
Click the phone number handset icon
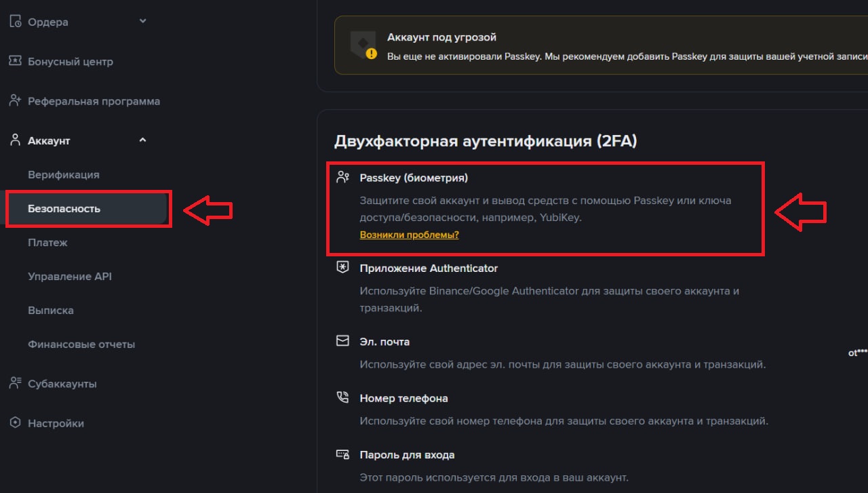pos(342,397)
